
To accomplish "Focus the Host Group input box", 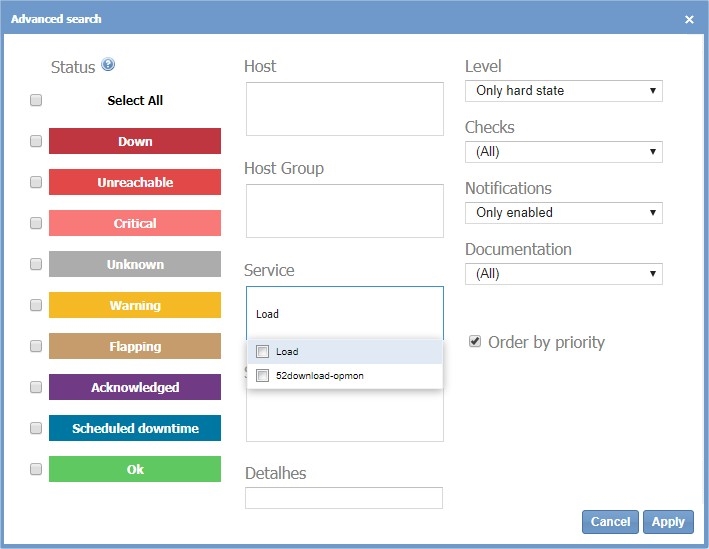I will point(343,210).
